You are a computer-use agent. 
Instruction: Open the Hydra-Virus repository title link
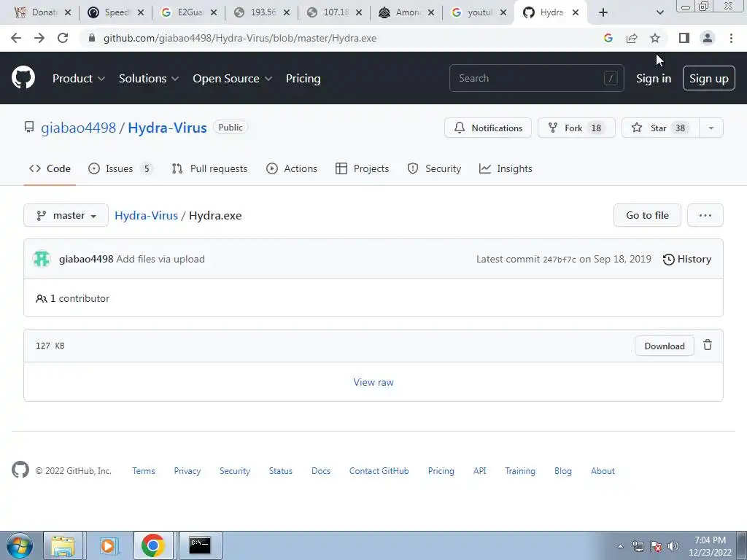pos(167,128)
